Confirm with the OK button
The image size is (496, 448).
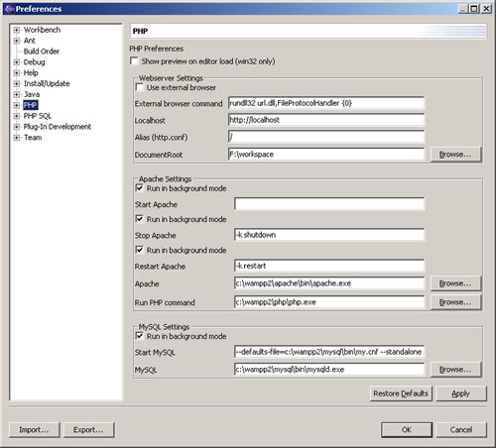[407, 429]
